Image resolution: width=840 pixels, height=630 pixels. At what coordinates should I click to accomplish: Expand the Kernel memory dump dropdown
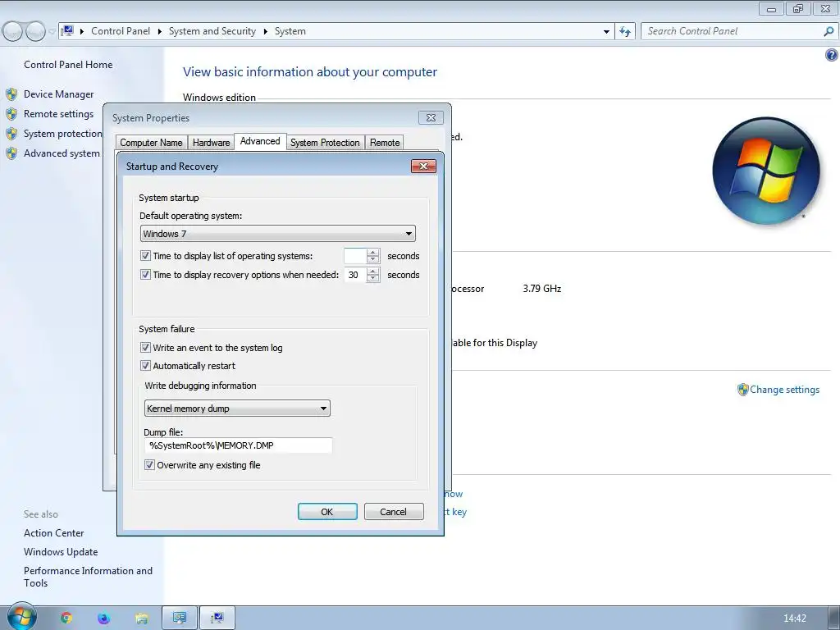(237, 409)
